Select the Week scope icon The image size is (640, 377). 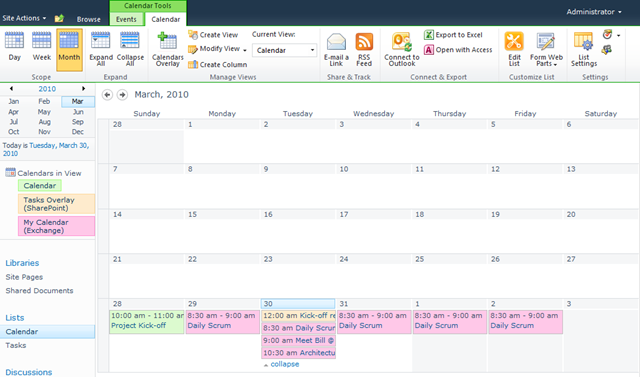tap(42, 47)
